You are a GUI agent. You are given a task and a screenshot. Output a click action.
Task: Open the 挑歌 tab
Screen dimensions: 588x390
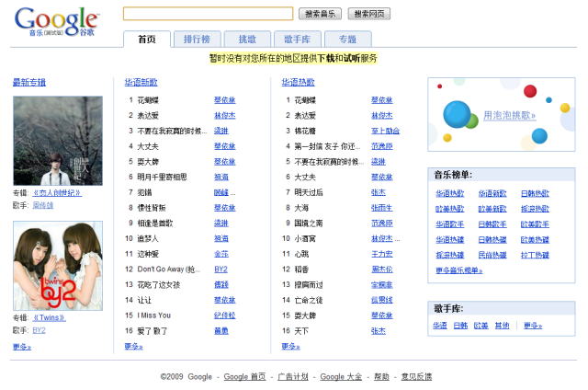[247, 39]
